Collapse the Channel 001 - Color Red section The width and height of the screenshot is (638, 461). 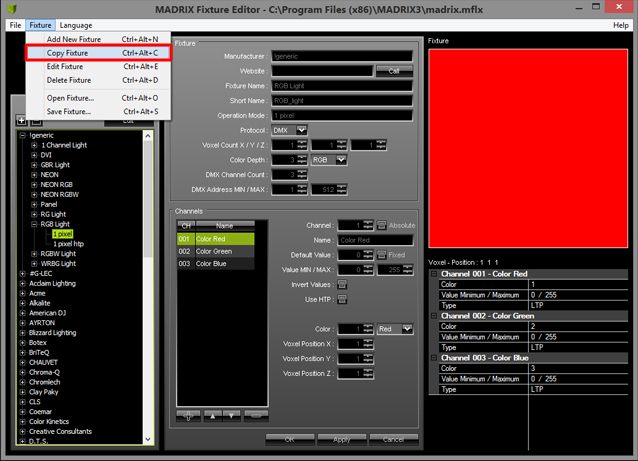(x=434, y=274)
